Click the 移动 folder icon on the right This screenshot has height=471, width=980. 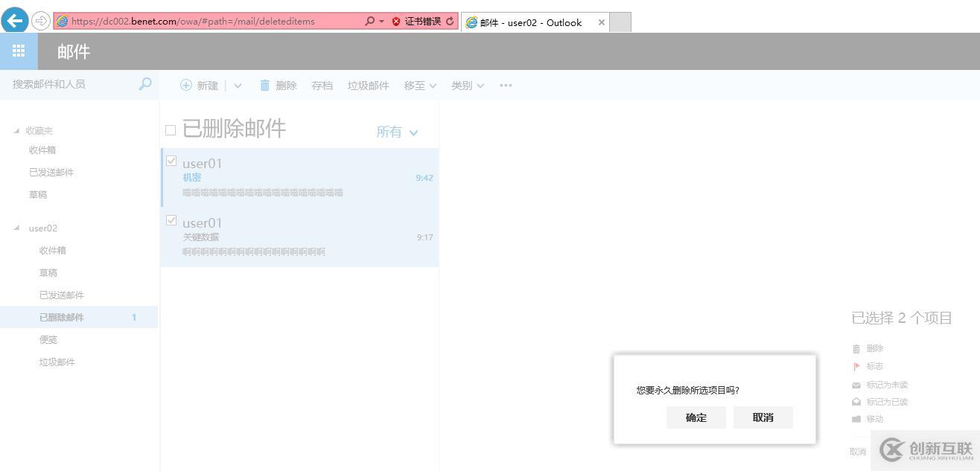click(856, 418)
